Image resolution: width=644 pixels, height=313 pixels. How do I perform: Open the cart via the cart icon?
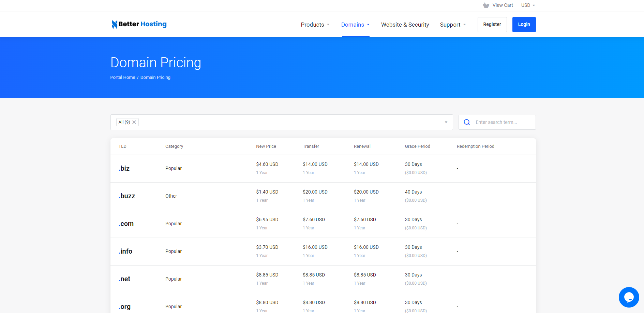[486, 5]
